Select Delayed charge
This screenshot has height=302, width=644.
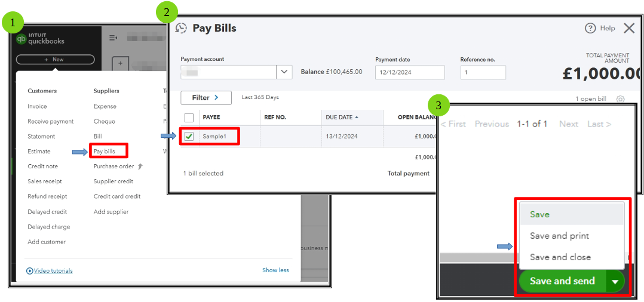[49, 227]
